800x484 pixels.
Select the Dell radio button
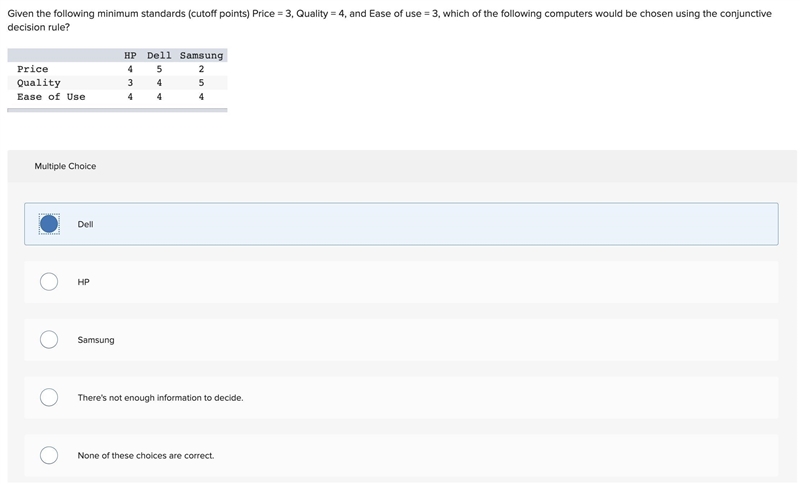[x=49, y=224]
